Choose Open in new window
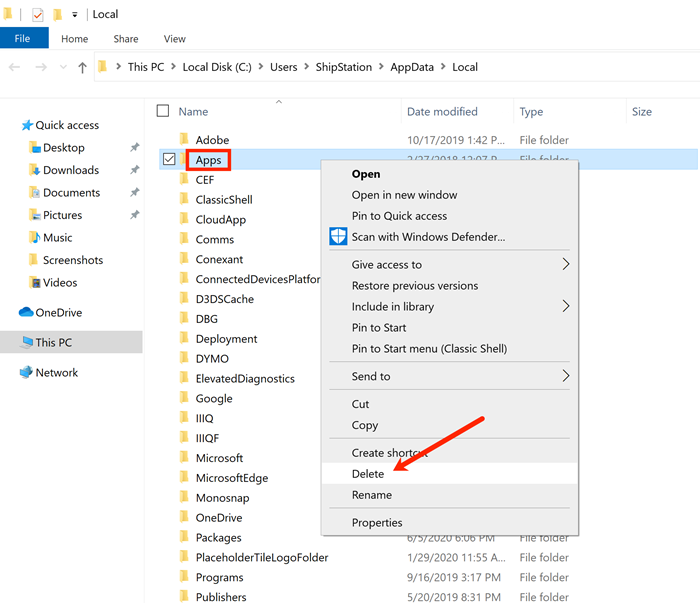700x603 pixels. [450, 195]
